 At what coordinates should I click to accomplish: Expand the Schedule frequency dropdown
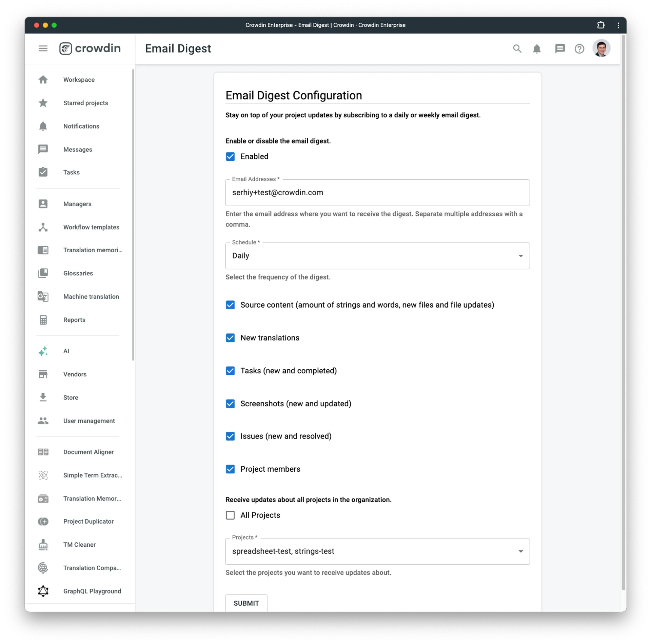click(x=377, y=255)
